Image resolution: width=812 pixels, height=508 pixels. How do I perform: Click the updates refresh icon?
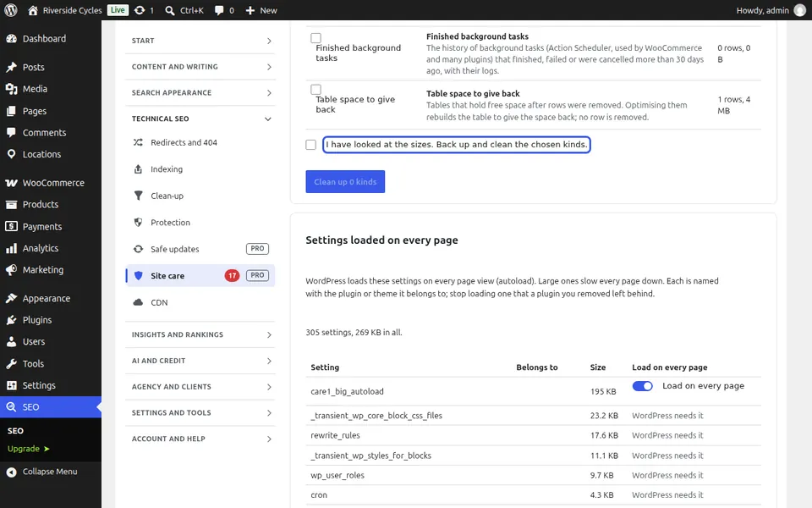(140, 10)
